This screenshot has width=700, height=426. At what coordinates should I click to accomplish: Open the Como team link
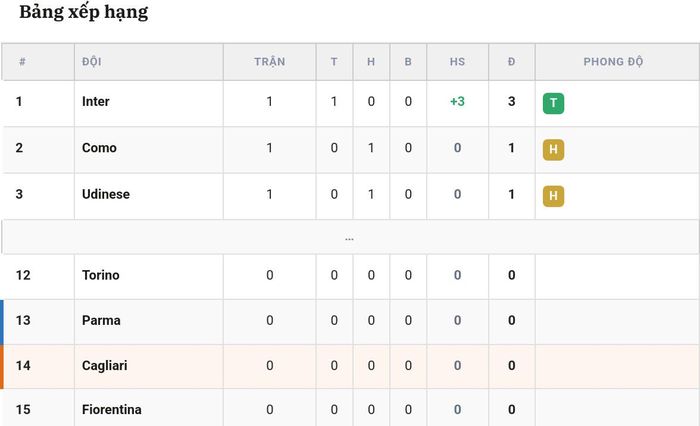(99, 148)
